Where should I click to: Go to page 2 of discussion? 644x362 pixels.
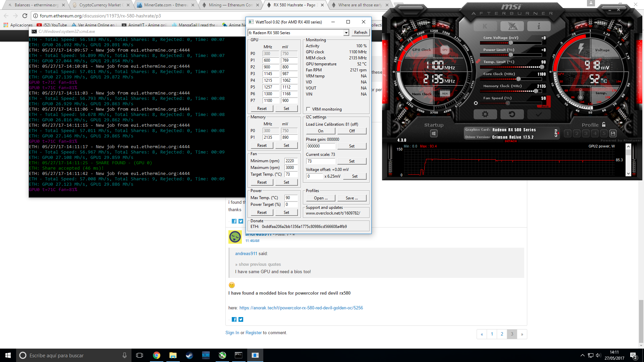click(x=502, y=334)
